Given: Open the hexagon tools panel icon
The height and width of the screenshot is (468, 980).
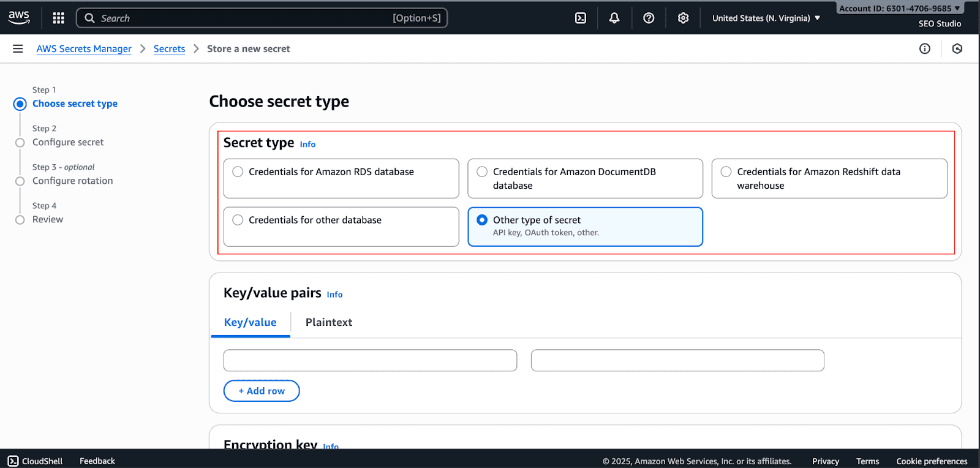Looking at the screenshot, I should click(x=957, y=48).
